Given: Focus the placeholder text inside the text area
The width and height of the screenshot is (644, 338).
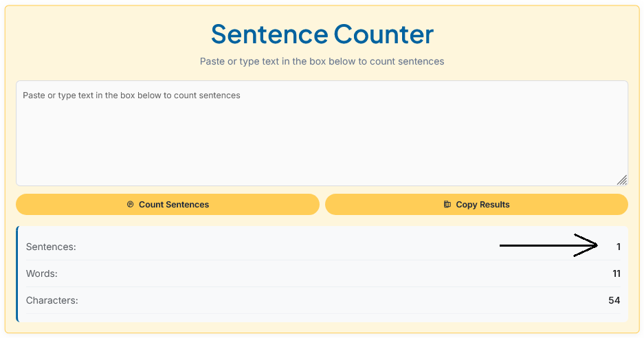Looking at the screenshot, I should coord(131,95).
